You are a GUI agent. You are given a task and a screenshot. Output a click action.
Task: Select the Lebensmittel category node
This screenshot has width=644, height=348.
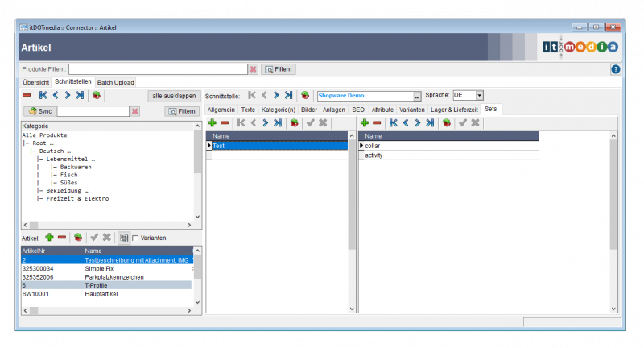(71, 159)
